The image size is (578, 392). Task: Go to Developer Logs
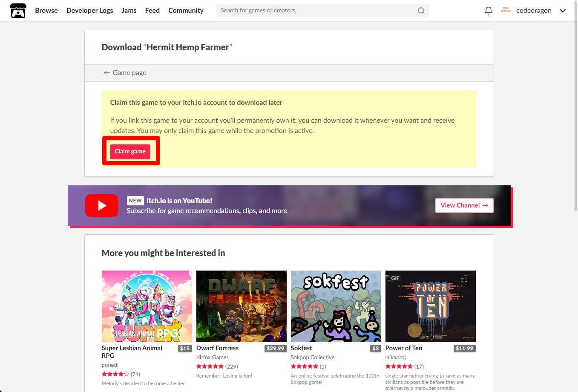click(x=89, y=11)
